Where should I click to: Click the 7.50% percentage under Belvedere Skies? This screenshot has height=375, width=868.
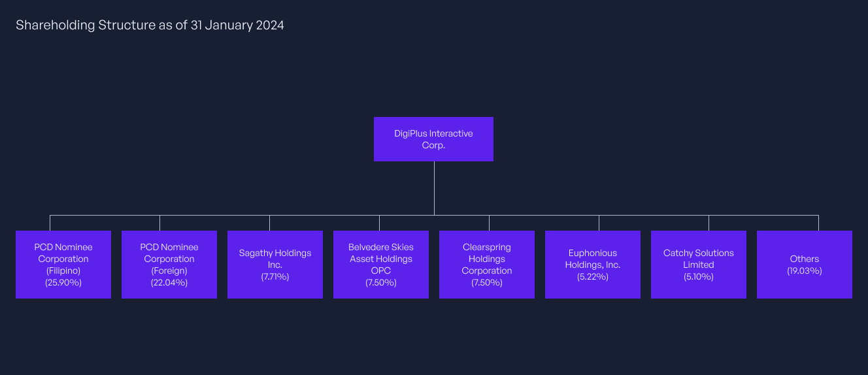tap(381, 283)
